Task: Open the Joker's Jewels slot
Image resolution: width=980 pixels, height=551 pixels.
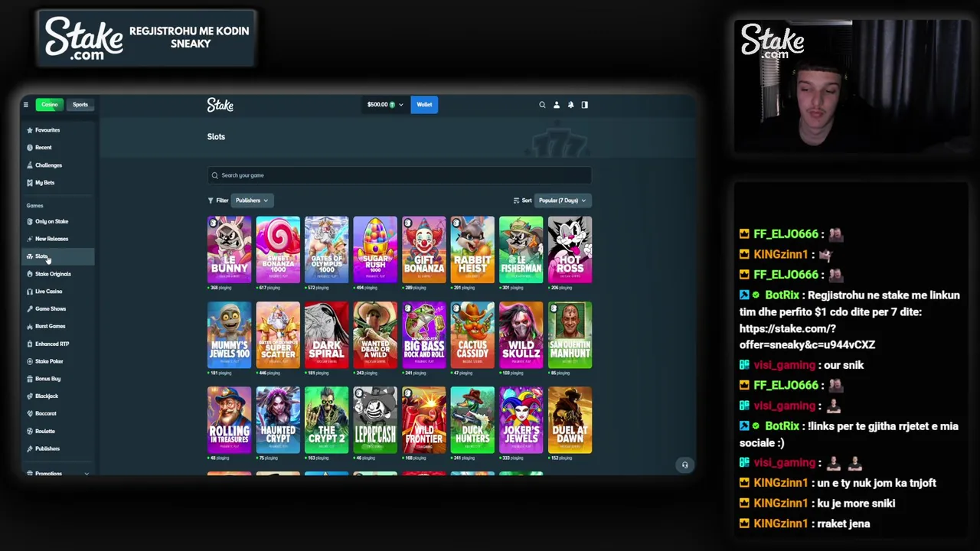Action: coord(521,420)
